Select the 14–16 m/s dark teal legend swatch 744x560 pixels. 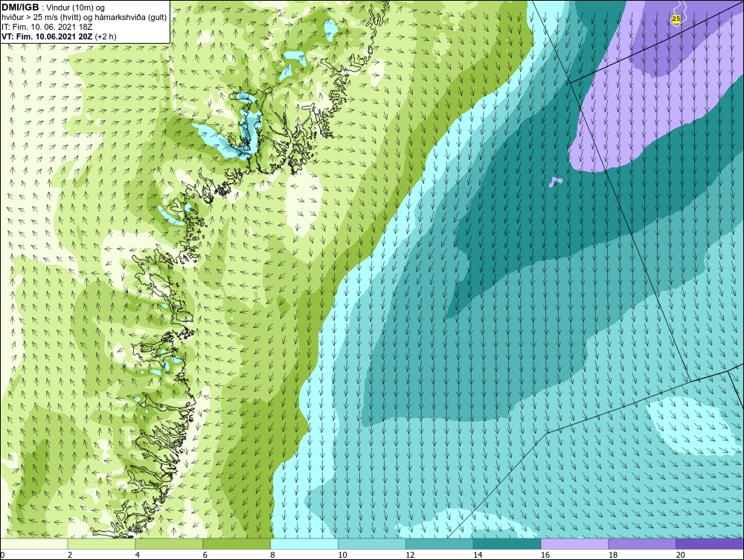tap(507, 544)
